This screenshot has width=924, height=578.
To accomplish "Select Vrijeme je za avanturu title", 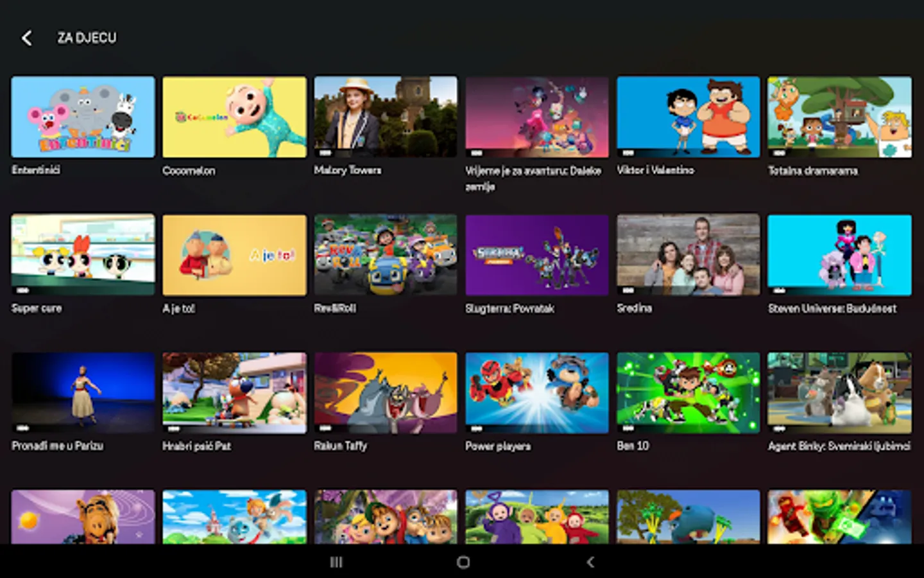I will pyautogui.click(x=533, y=179).
